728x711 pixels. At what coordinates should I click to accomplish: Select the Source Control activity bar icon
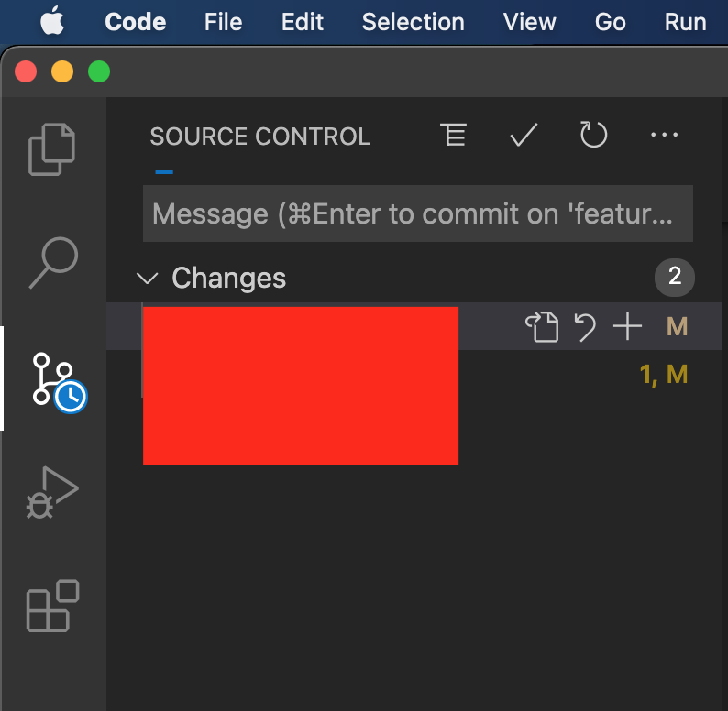(x=59, y=382)
